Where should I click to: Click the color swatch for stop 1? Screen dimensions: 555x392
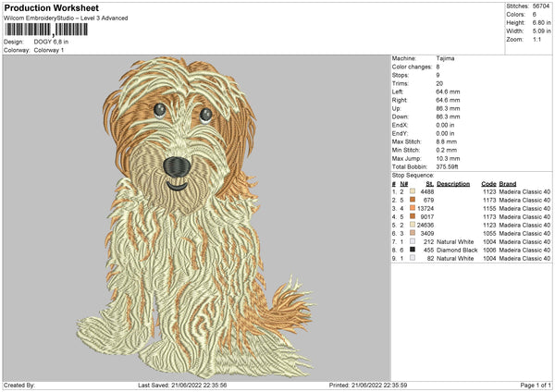(x=412, y=191)
